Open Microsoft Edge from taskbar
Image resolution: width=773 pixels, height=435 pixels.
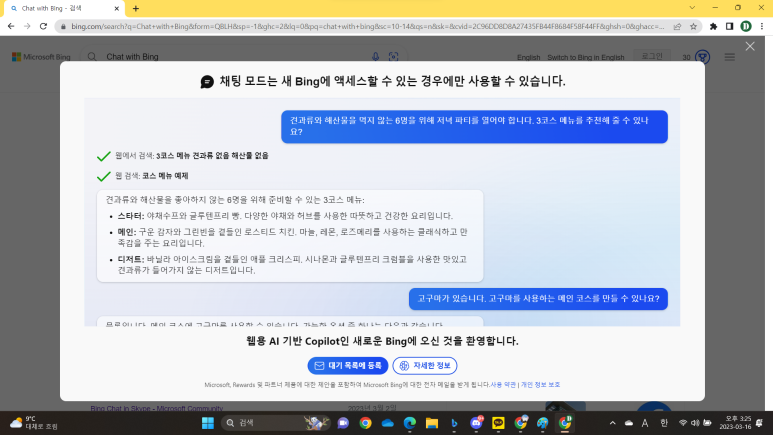point(410,423)
